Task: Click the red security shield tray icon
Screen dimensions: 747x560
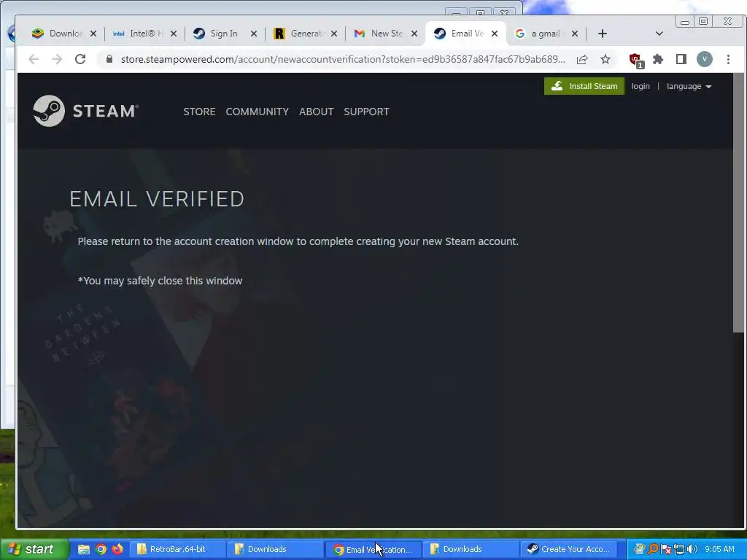Action: (666, 549)
